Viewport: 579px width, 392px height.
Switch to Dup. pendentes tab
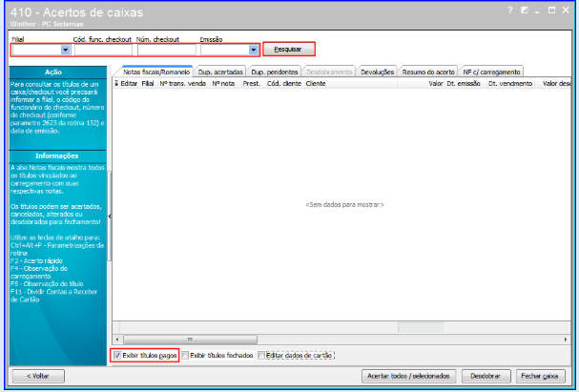pyautogui.click(x=275, y=72)
